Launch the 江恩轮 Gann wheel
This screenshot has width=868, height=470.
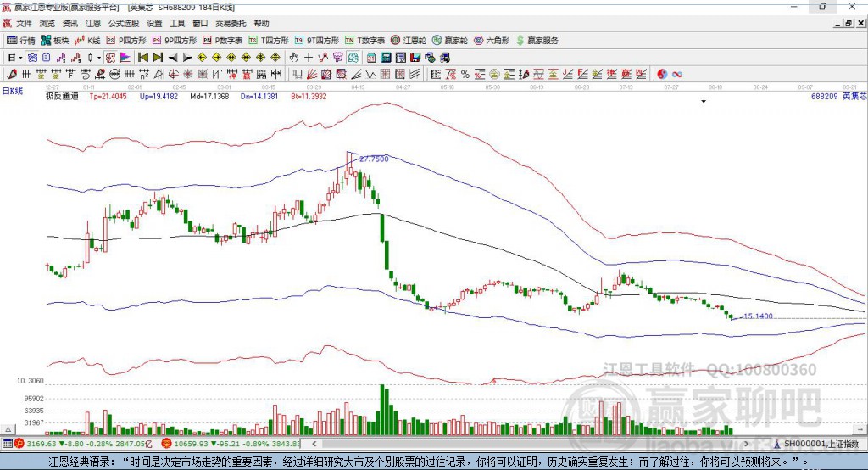click(409, 41)
